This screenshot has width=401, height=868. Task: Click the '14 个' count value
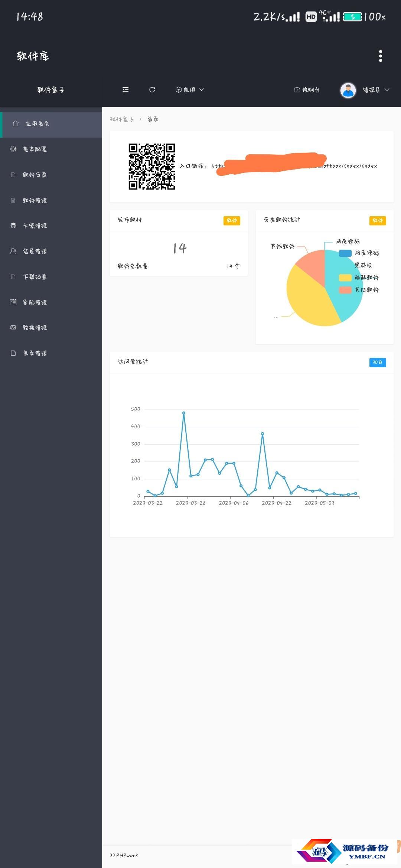click(233, 266)
